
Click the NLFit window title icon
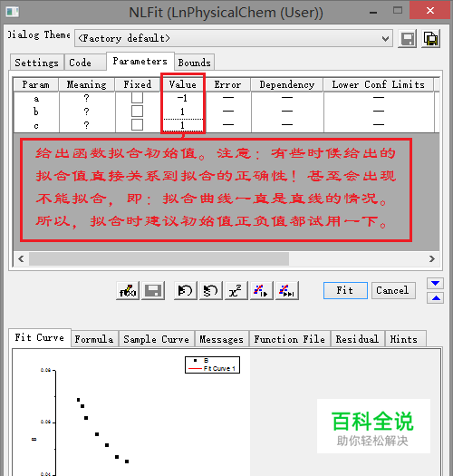coord(13,12)
